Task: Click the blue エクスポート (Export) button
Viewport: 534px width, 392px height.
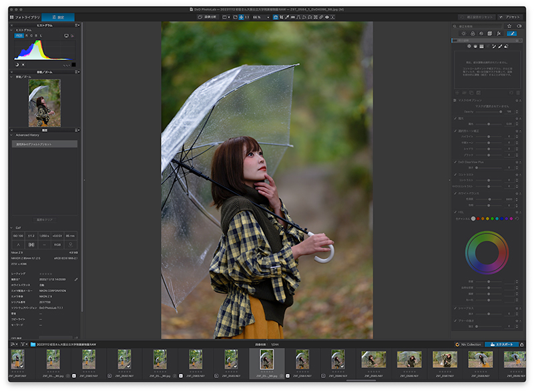Action: [502, 345]
